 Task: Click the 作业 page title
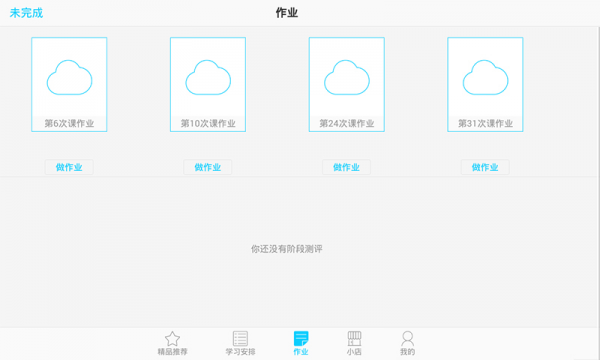(x=287, y=13)
